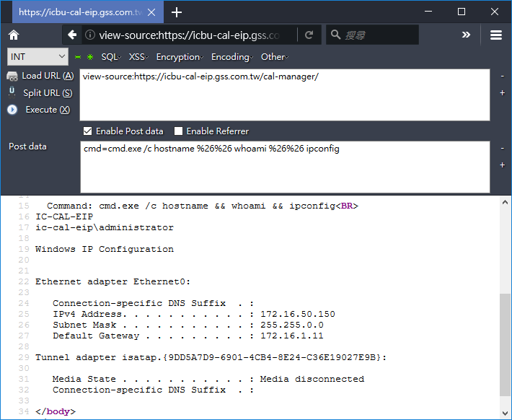Minimize the browser window
Viewport: 512px width, 420px height.
tap(428, 12)
